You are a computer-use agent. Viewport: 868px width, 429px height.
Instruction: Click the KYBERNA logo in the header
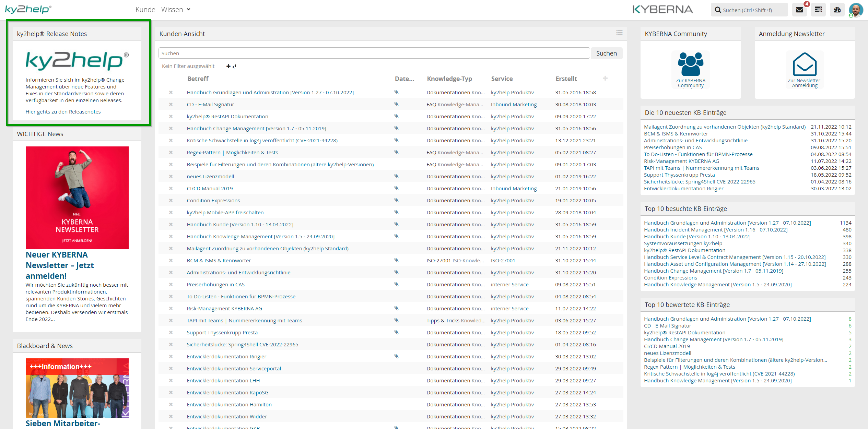click(x=662, y=9)
